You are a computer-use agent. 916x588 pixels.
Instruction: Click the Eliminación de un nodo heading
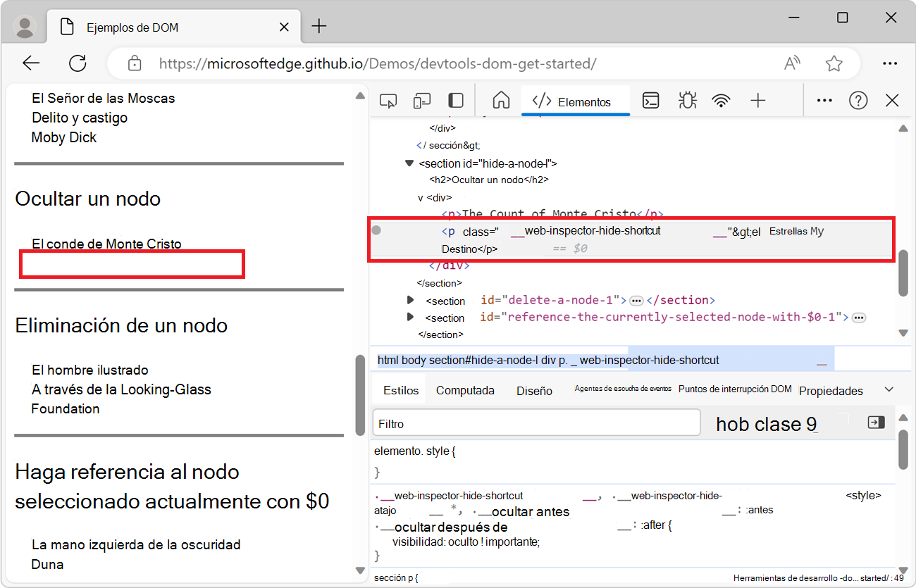point(121,325)
